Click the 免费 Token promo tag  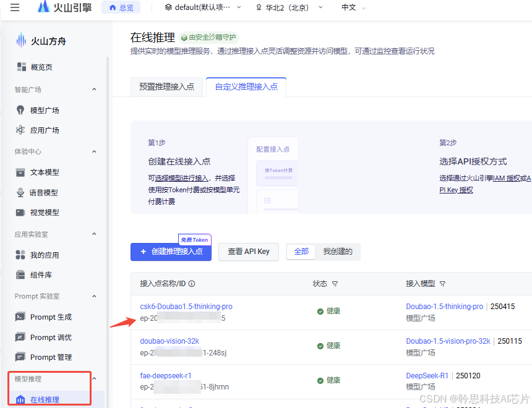coord(195,240)
